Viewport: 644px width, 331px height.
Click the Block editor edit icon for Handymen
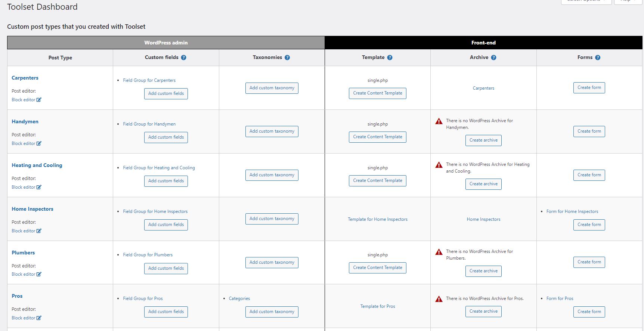pyautogui.click(x=39, y=143)
